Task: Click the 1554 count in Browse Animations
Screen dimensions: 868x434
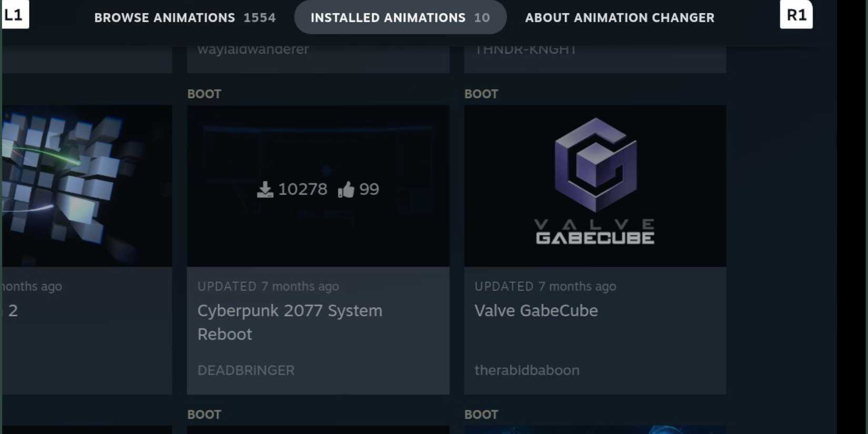Action: 259,17
